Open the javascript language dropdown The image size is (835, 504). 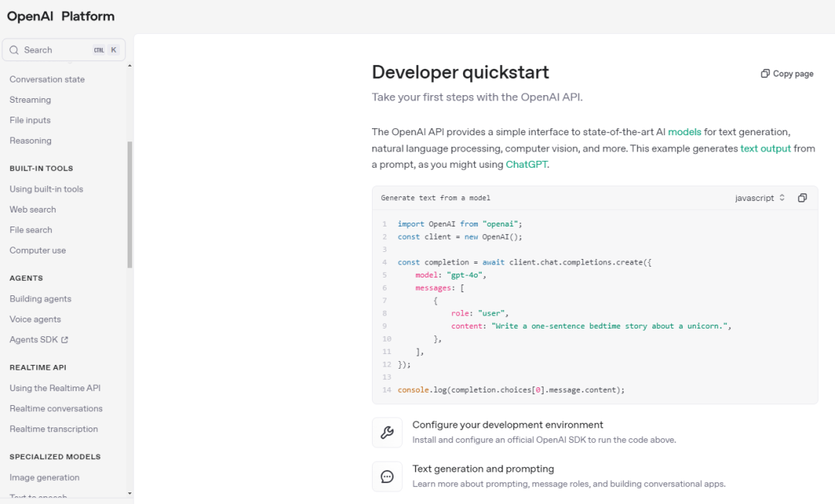pos(760,198)
